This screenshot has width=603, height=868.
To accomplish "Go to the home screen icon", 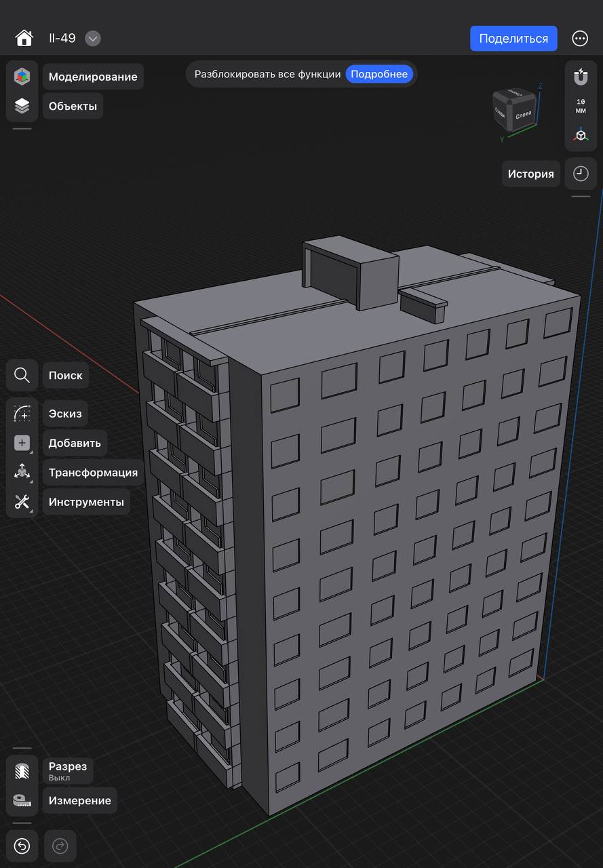I will [x=24, y=38].
